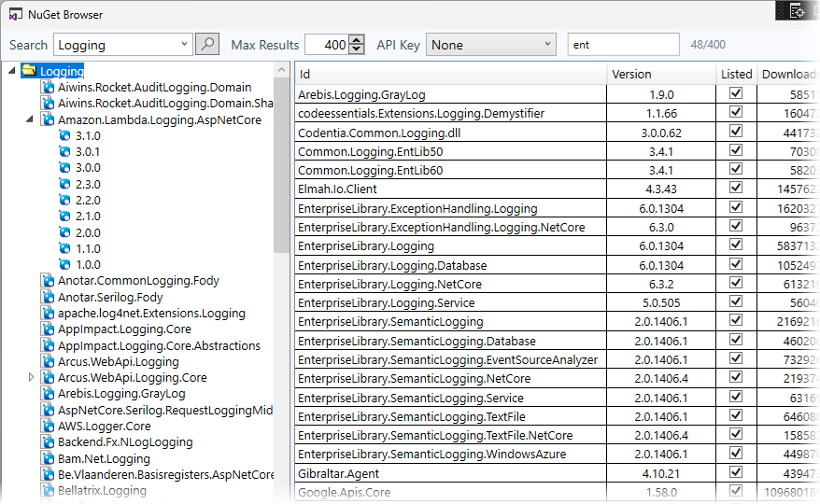This screenshot has height=504, width=820.
Task: Click the package icon beside AppImpact.Logging.Core
Action: (49, 329)
